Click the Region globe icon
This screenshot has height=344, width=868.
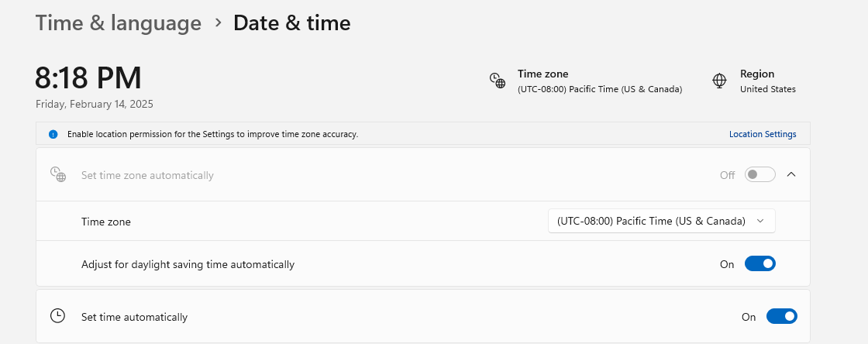click(x=719, y=81)
